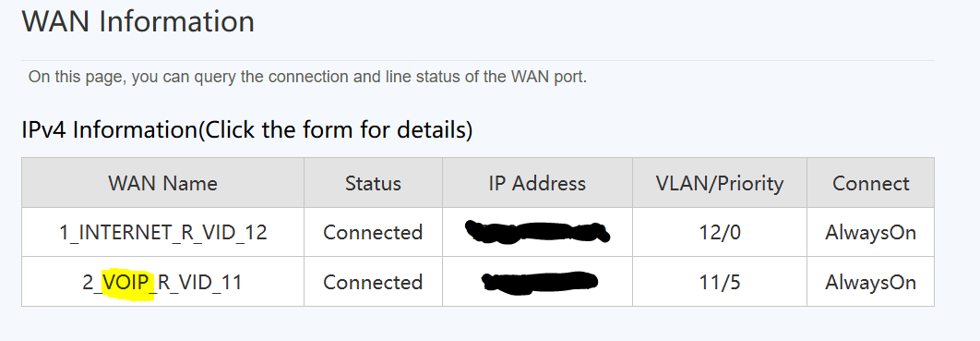Click the IP Address column header
The height and width of the screenshot is (341, 980).
point(537,183)
